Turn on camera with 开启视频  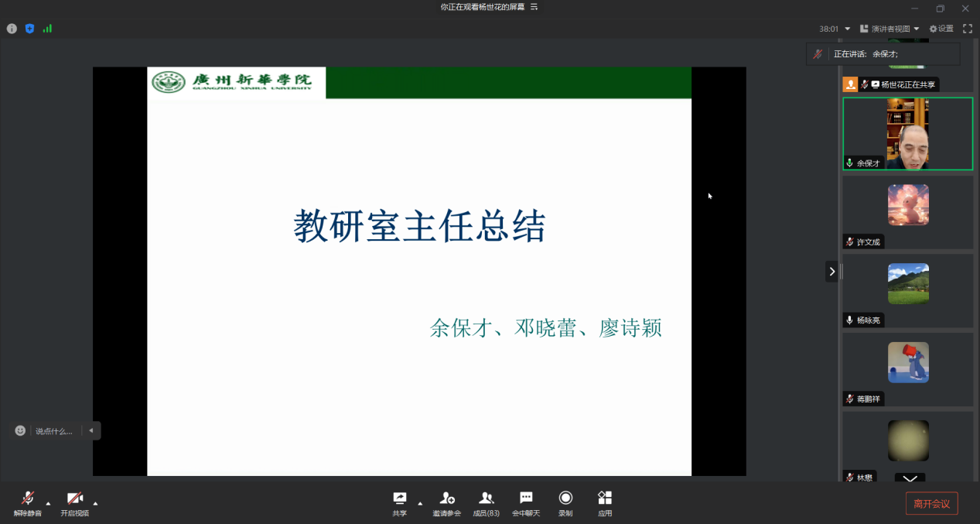point(74,502)
